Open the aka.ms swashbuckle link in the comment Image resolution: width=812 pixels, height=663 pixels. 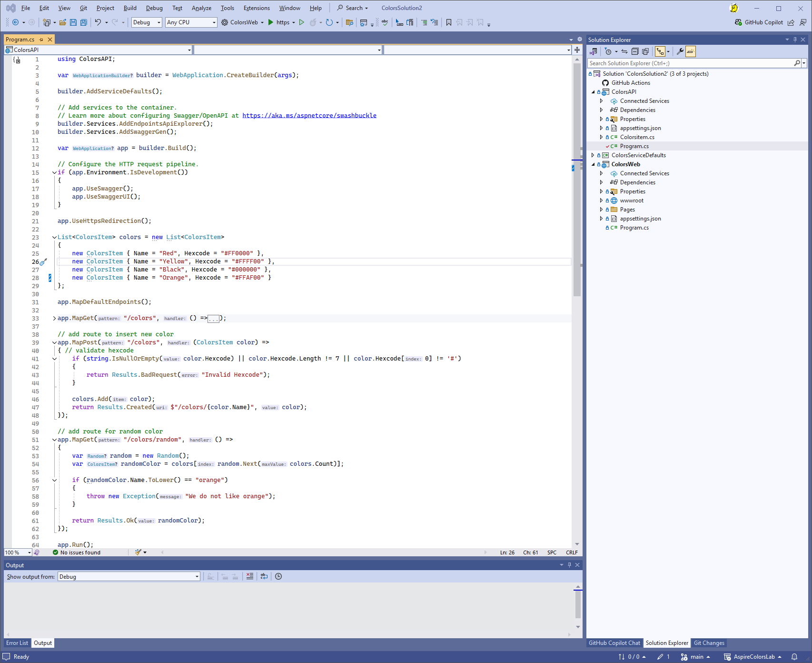(309, 116)
